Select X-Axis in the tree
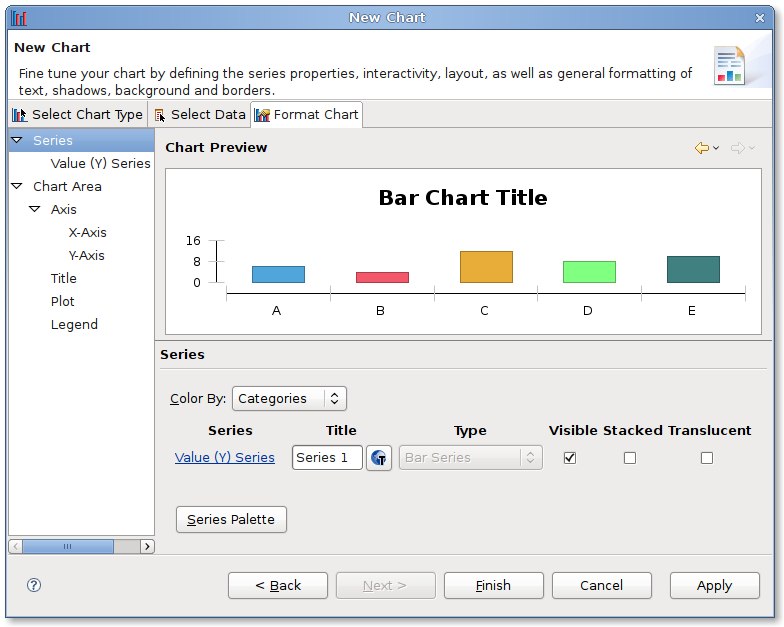 (x=88, y=232)
